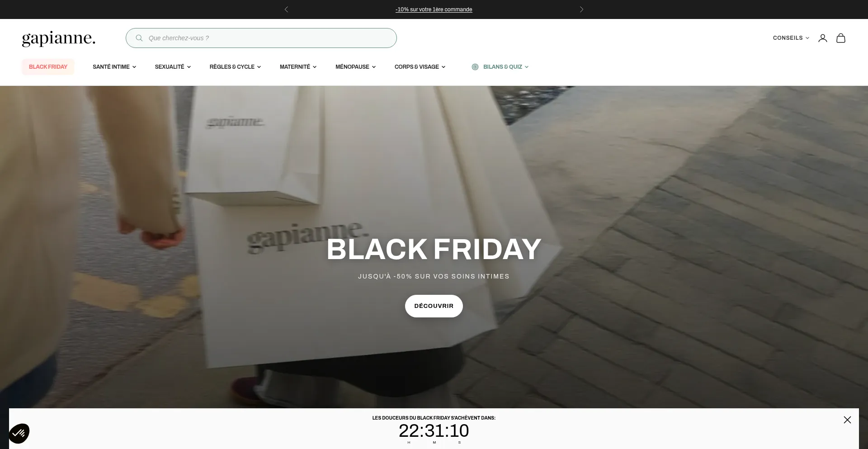Click the search magnifier icon
The width and height of the screenshot is (868, 449).
[139, 38]
